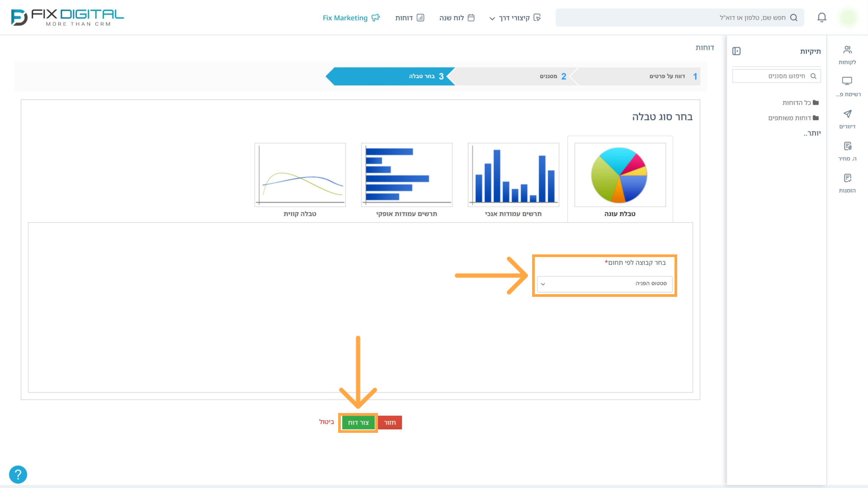
Task: Click the חיפוש מסננים filter search field
Action: (776, 76)
